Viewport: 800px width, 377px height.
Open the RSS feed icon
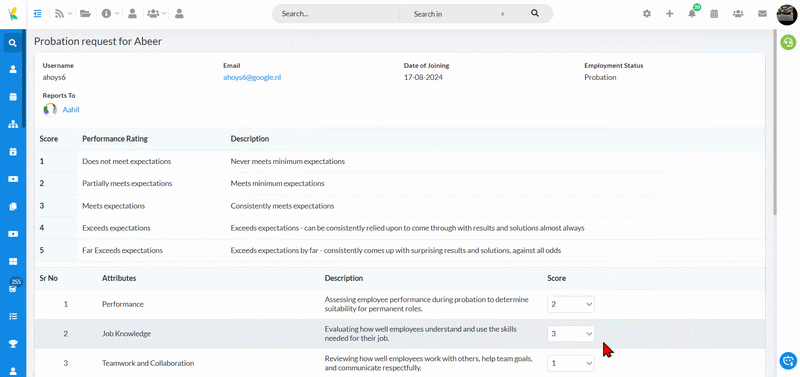pyautogui.click(x=60, y=14)
